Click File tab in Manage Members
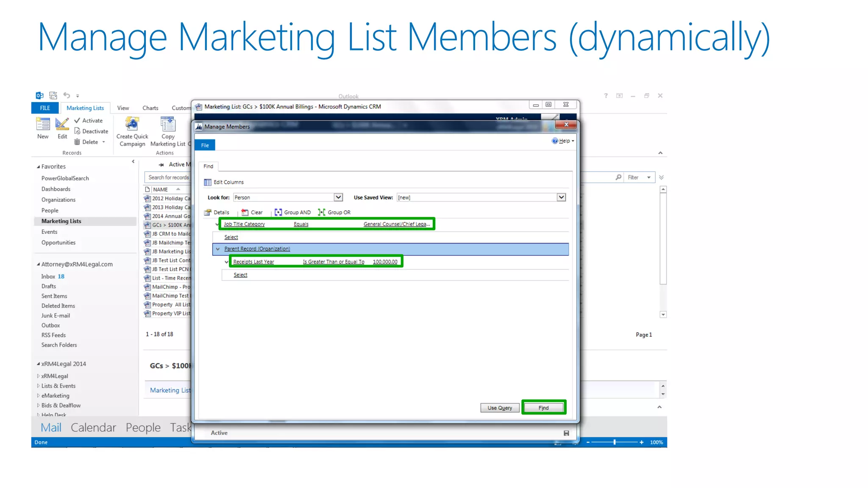868x488 pixels. coord(205,145)
